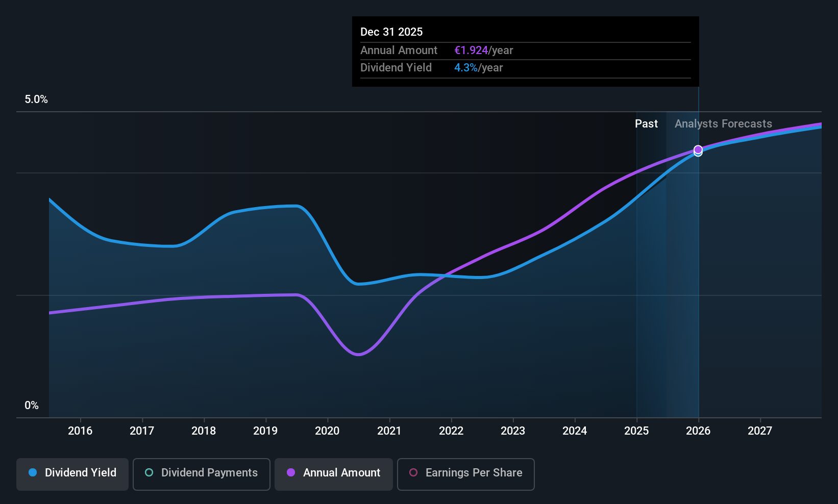Click the blue Dividend Yield legend dot
The height and width of the screenshot is (504, 838).
pos(33,472)
